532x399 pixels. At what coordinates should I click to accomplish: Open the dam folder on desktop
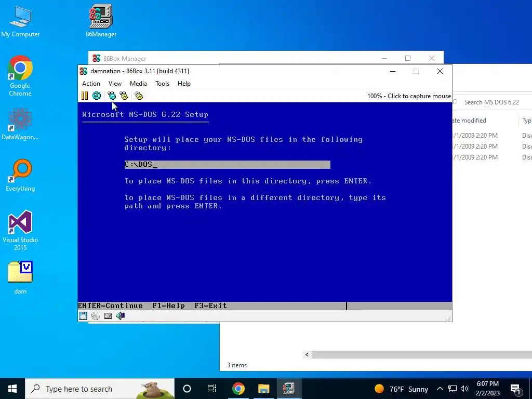click(20, 277)
